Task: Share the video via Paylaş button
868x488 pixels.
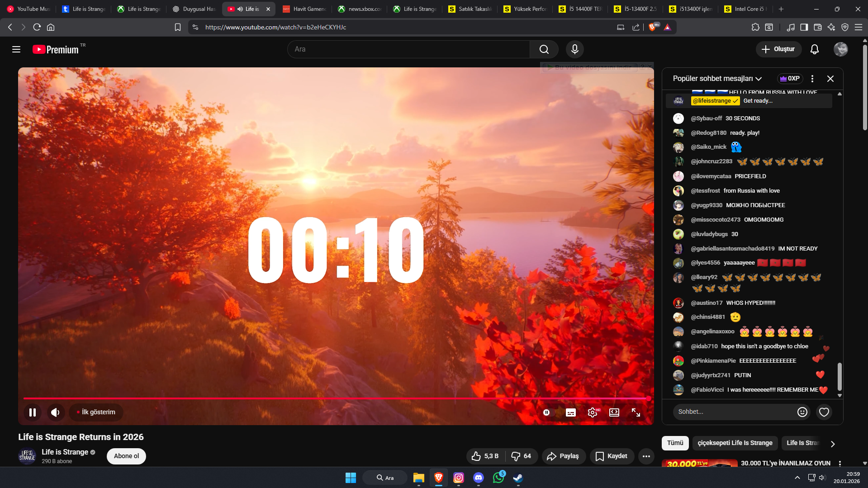Action: coord(563,456)
